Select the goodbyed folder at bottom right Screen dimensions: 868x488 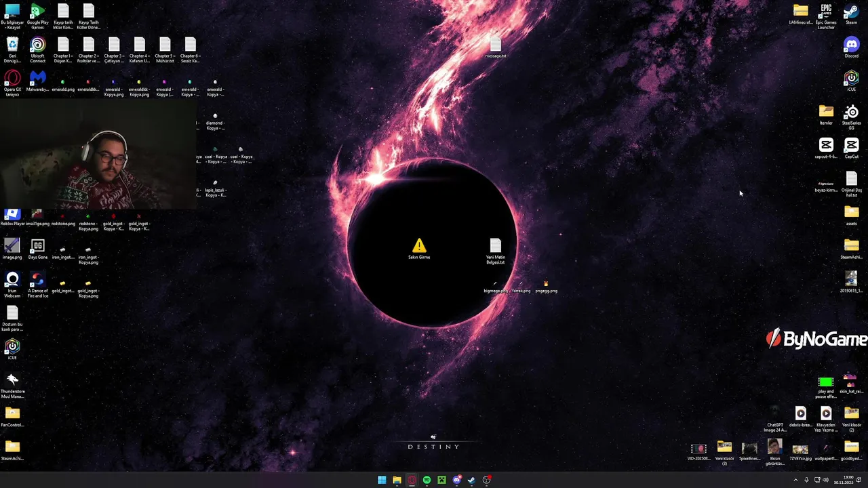pyautogui.click(x=851, y=451)
